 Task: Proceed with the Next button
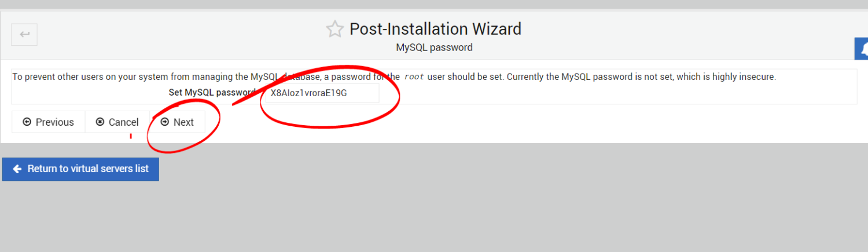click(178, 122)
